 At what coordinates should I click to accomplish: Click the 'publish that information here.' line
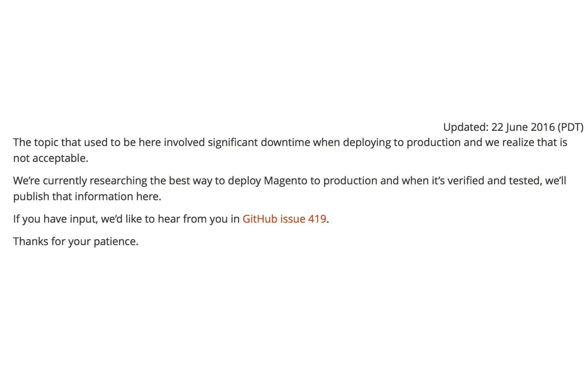87,197
